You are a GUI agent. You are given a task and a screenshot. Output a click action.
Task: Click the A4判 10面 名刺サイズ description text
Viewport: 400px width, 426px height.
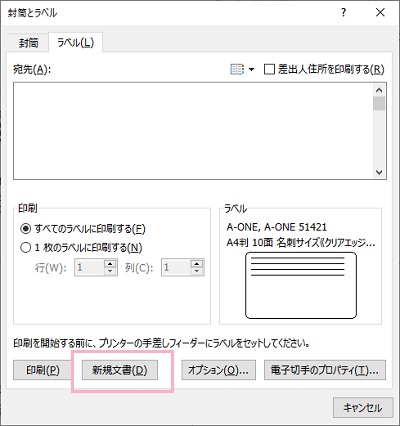tap(301, 243)
